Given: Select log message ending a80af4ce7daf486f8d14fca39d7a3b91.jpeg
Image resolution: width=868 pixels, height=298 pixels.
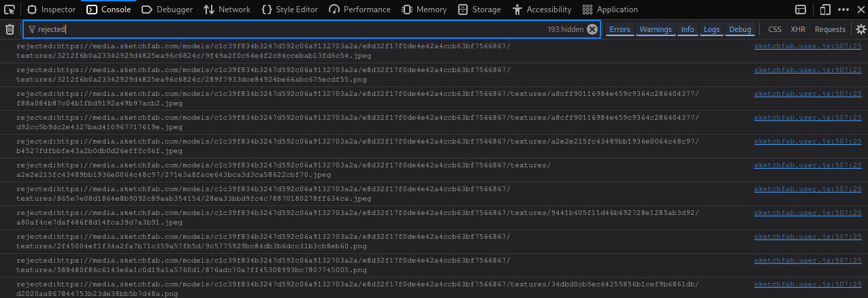Looking at the screenshot, I should (x=357, y=218).
